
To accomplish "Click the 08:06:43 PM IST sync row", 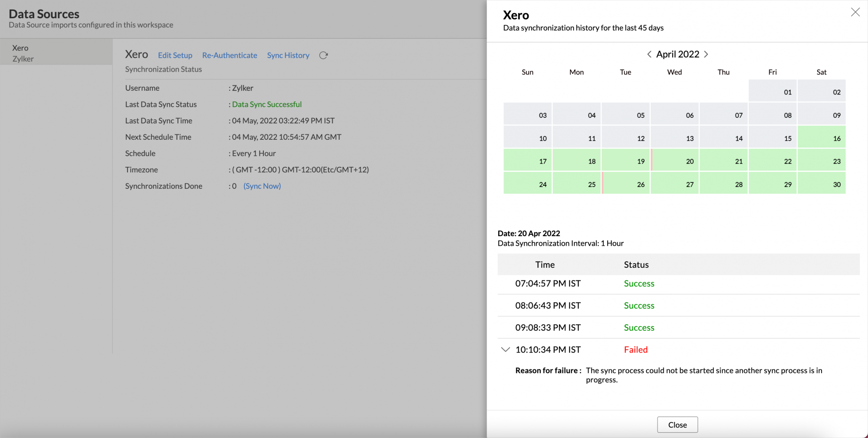I will (678, 306).
